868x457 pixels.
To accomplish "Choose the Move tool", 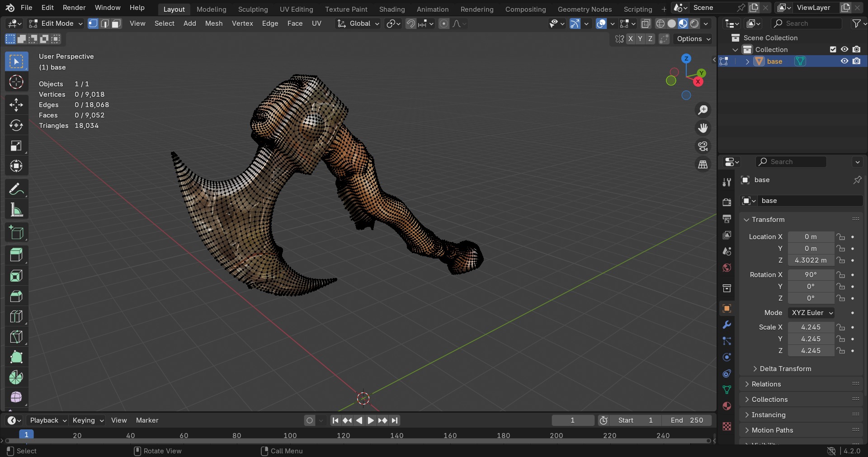I will click(x=16, y=105).
